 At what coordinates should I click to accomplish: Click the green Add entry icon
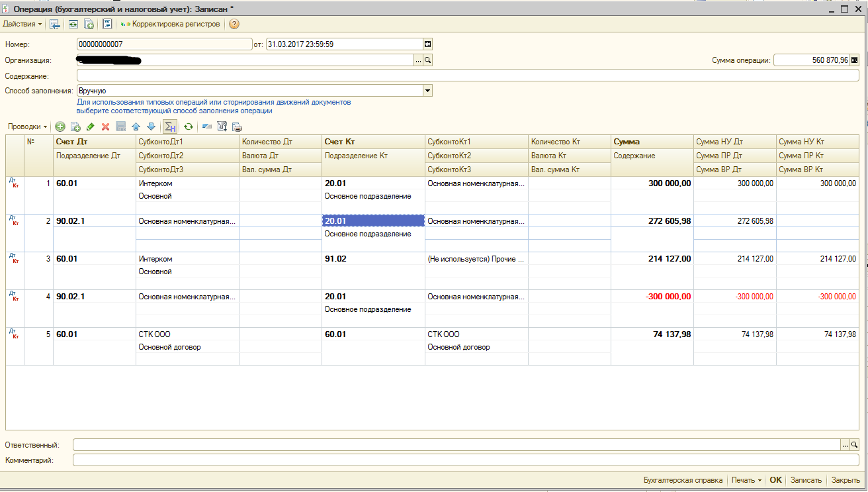pos(60,126)
